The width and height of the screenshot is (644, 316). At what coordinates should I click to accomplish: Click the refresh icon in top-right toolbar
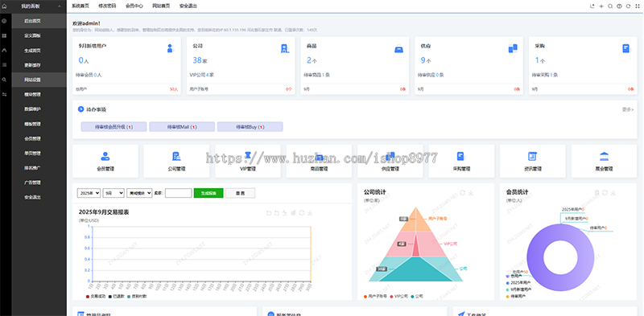coord(629,6)
